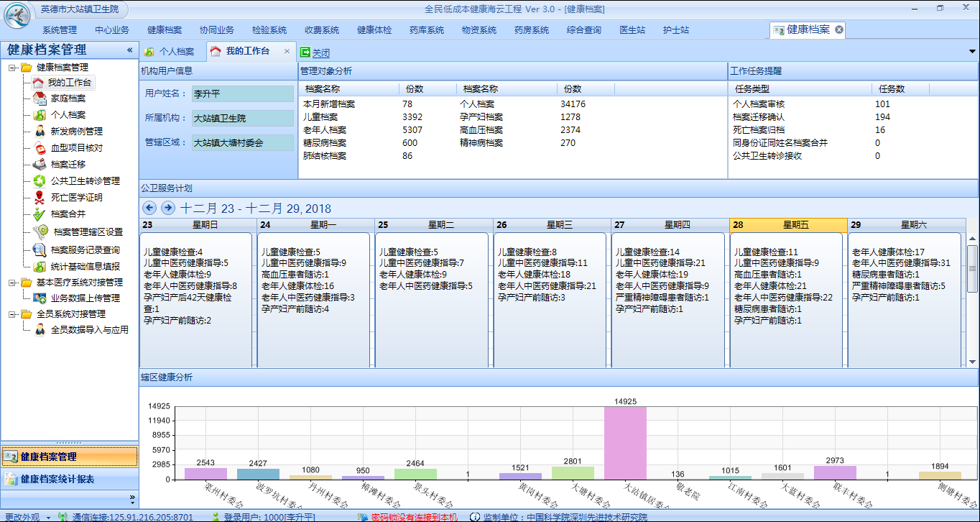980x522 pixels.
Task: Collapse the 基本医疗系统对接管理 tree node
Action: (x=12, y=283)
